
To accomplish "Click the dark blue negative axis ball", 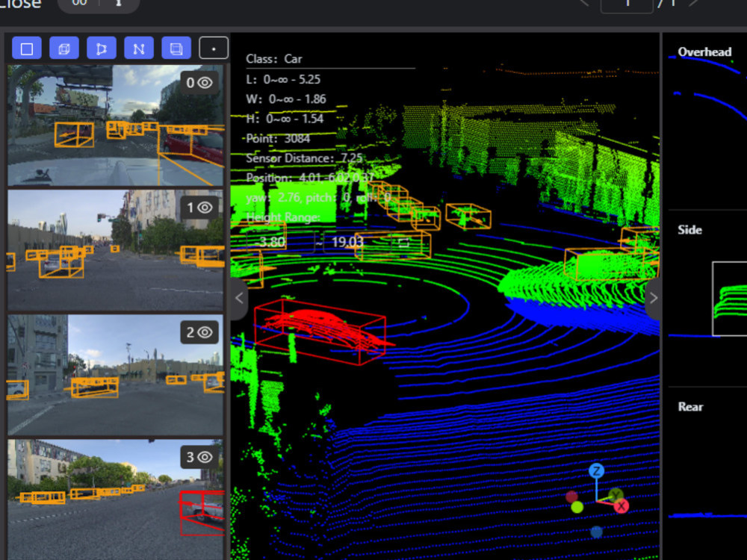I will (596, 532).
